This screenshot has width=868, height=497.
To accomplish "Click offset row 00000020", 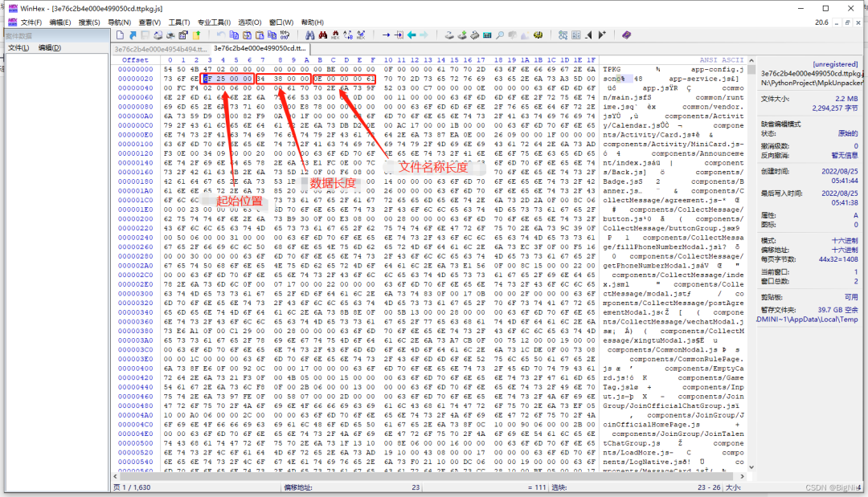I will pyautogui.click(x=135, y=79).
